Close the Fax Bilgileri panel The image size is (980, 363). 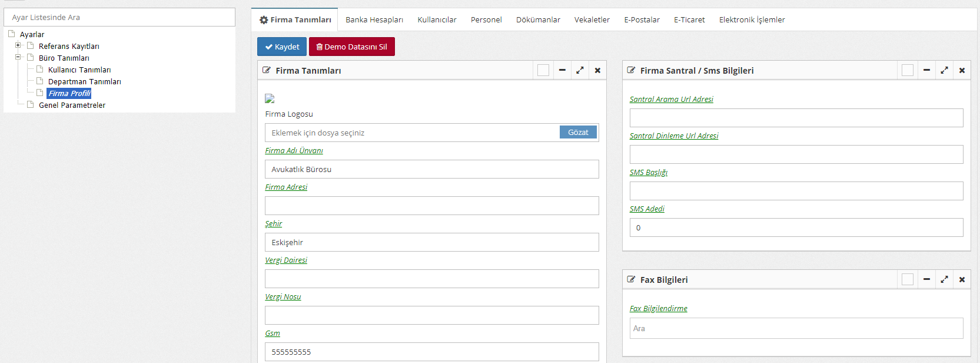pos(962,279)
